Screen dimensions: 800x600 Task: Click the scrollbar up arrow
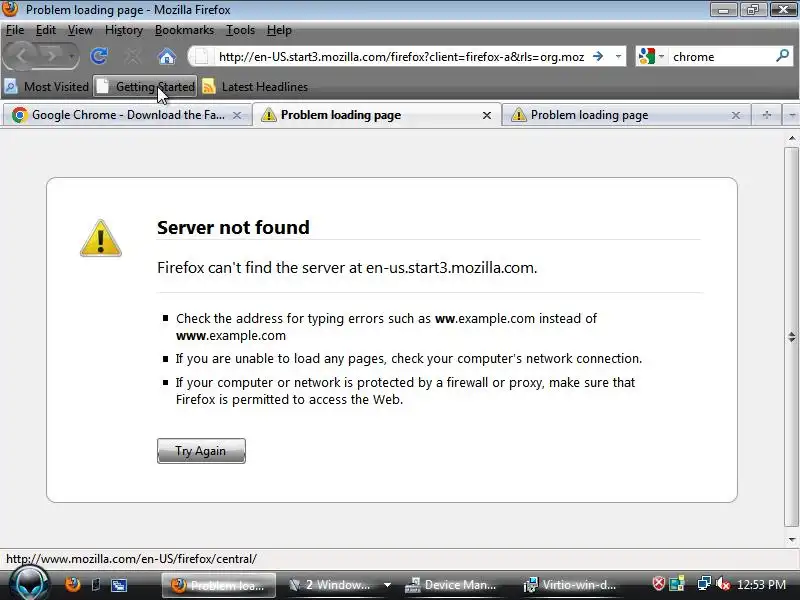tap(791, 138)
